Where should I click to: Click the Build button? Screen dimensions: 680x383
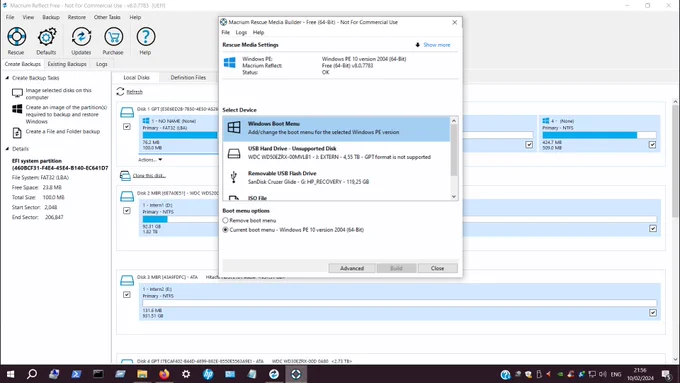click(x=396, y=268)
